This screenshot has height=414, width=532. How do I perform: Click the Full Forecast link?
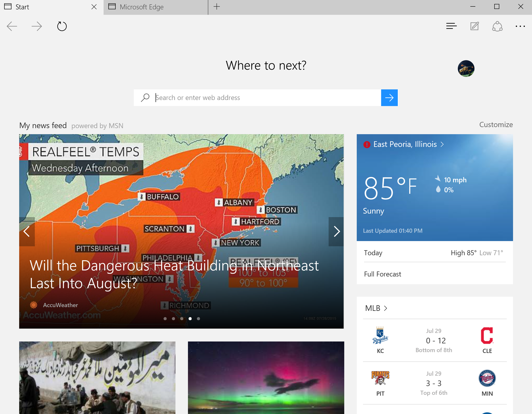tap(382, 274)
